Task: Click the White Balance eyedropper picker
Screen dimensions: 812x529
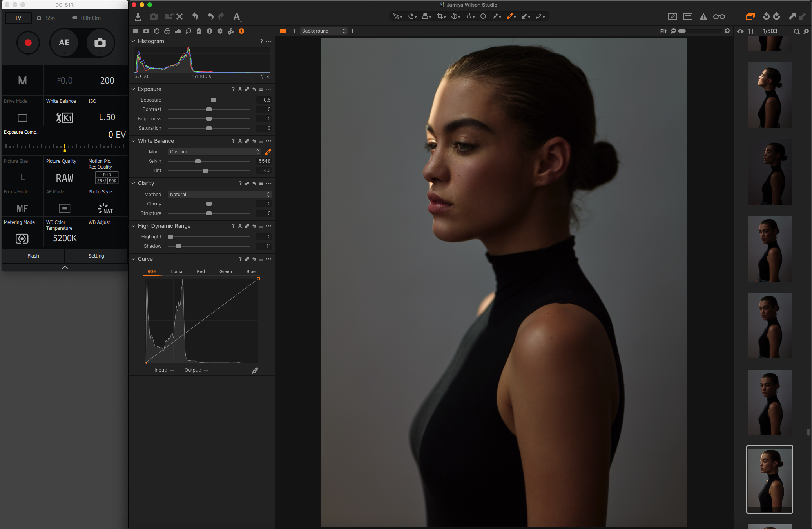Action: click(x=268, y=152)
